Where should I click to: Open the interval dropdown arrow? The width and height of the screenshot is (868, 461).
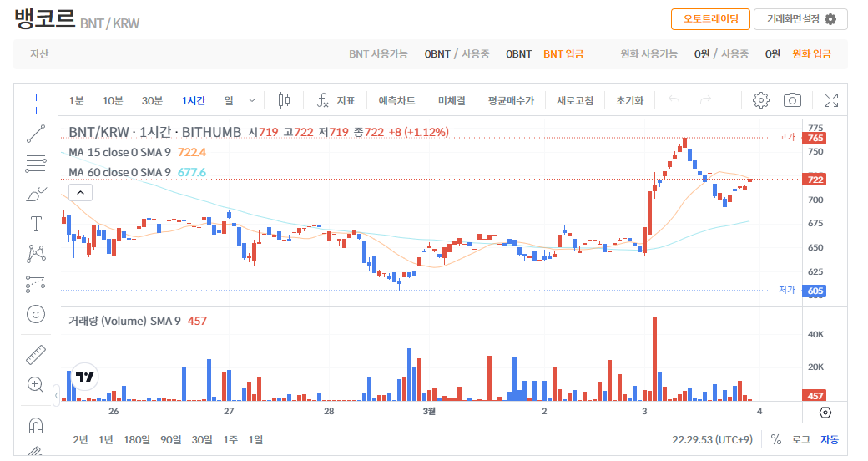(252, 100)
